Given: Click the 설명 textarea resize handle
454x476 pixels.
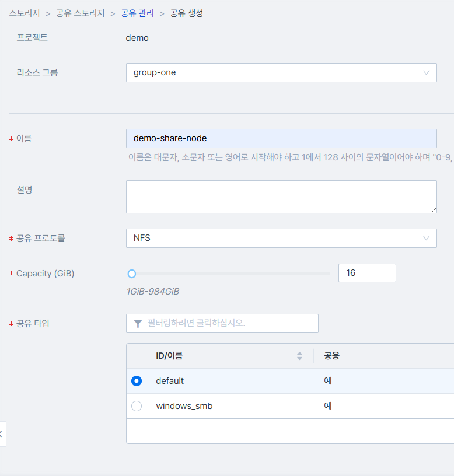Looking at the screenshot, I should 433,209.
